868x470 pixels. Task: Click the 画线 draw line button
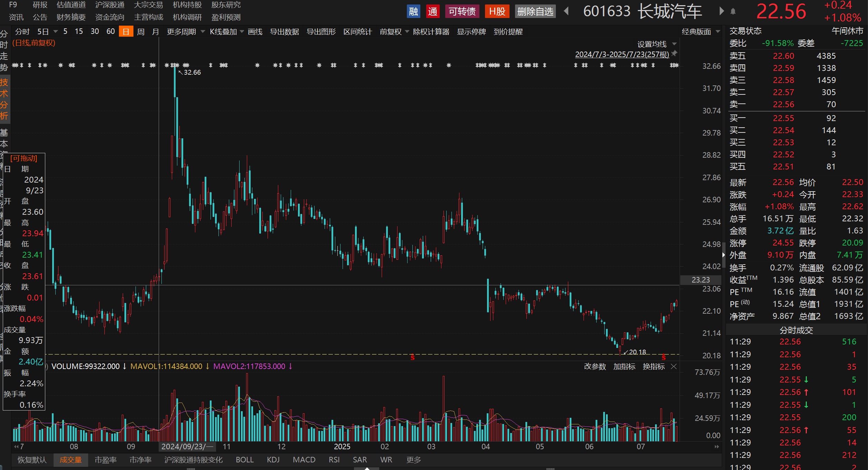[x=255, y=31]
